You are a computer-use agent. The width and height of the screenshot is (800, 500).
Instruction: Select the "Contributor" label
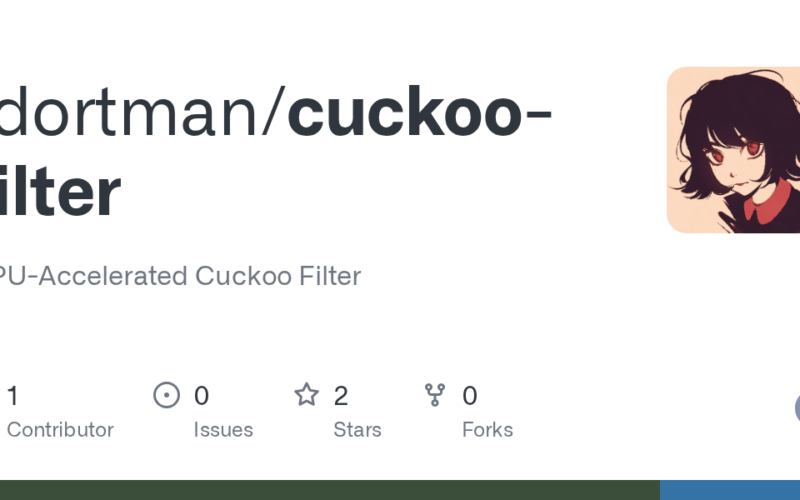pos(60,430)
